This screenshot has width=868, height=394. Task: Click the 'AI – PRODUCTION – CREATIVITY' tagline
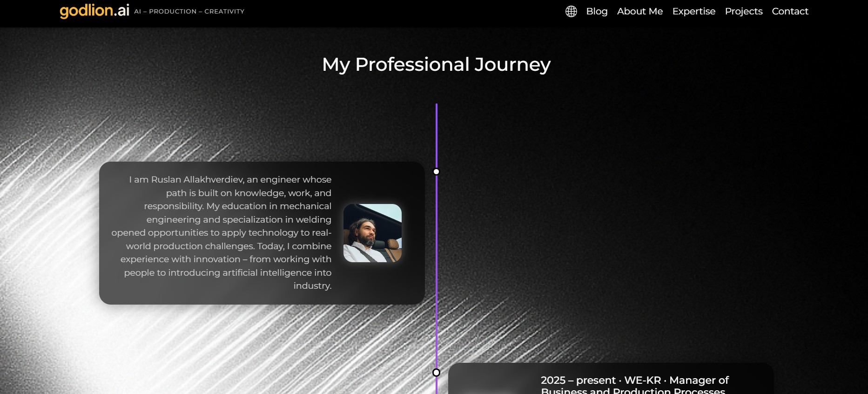point(189,11)
